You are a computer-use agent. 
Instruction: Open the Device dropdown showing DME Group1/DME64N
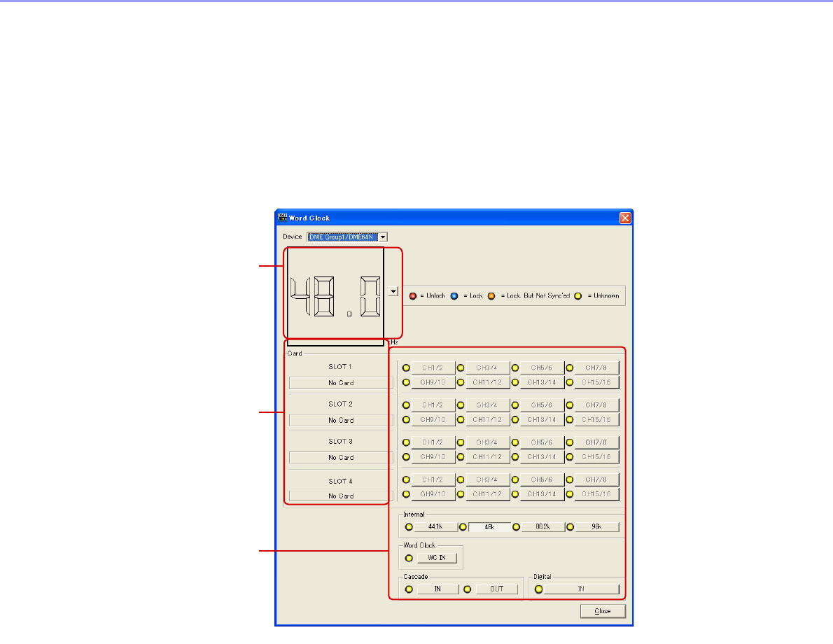347,237
